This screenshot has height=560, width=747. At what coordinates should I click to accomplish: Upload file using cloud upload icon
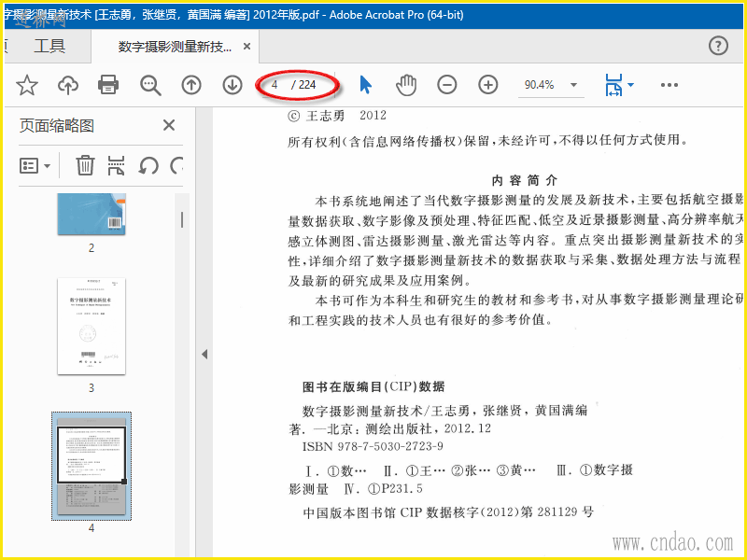click(x=68, y=86)
